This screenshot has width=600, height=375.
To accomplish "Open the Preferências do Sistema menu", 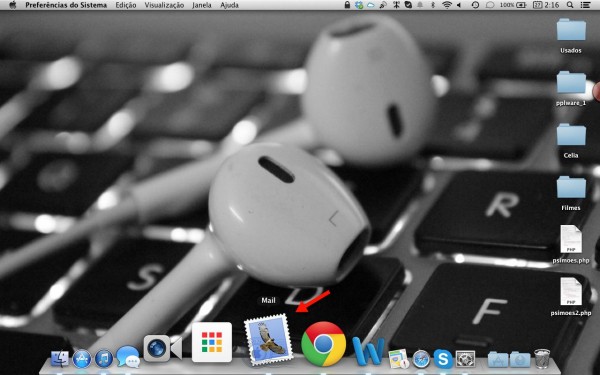I will [x=66, y=5].
